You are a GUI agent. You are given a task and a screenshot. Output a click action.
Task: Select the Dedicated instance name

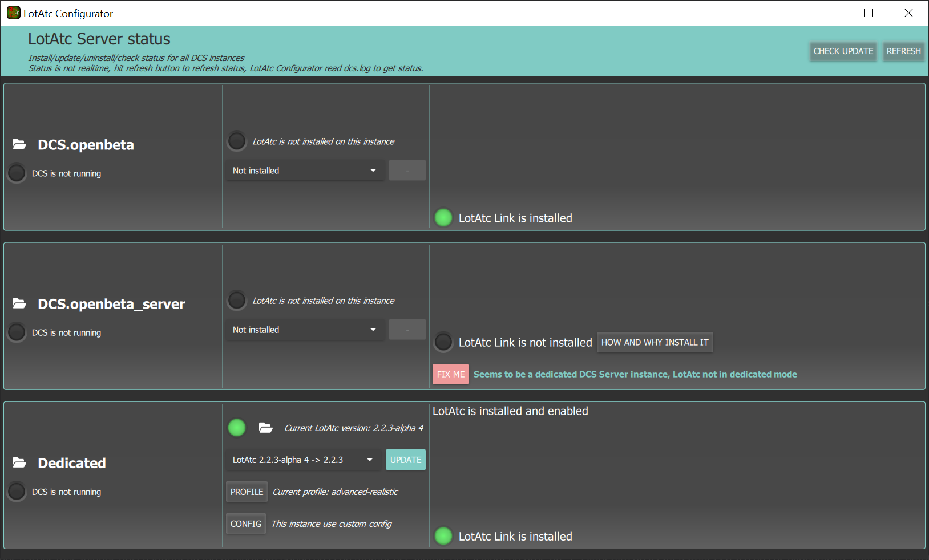click(x=72, y=463)
